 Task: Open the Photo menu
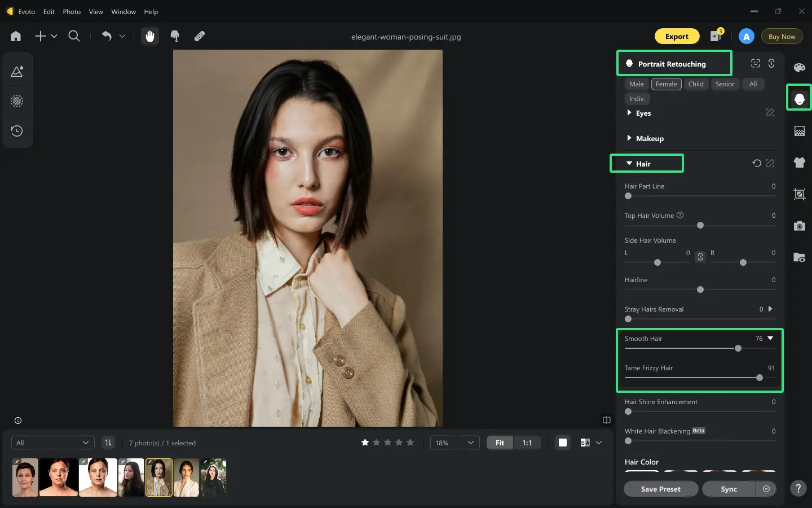[x=72, y=11]
